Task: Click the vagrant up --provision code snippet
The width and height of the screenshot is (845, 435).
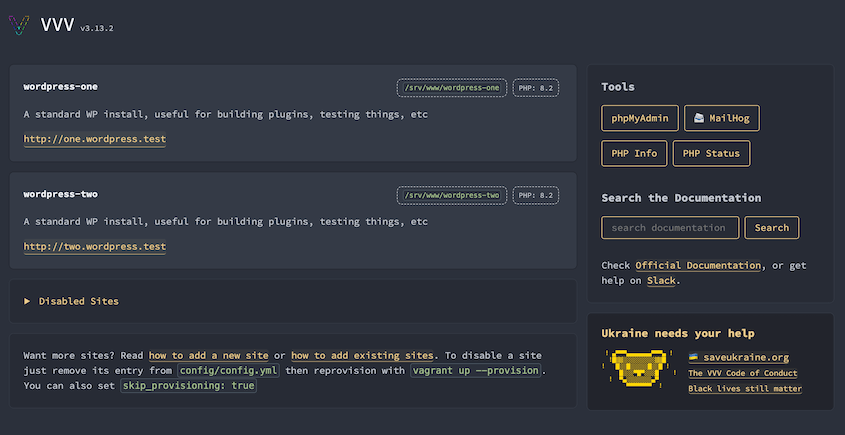Action: (475, 371)
